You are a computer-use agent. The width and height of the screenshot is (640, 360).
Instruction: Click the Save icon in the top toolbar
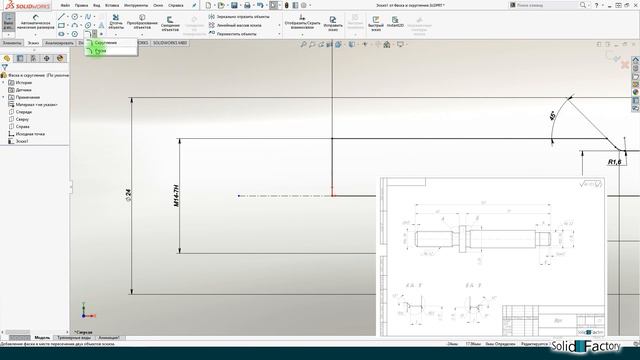234,5
